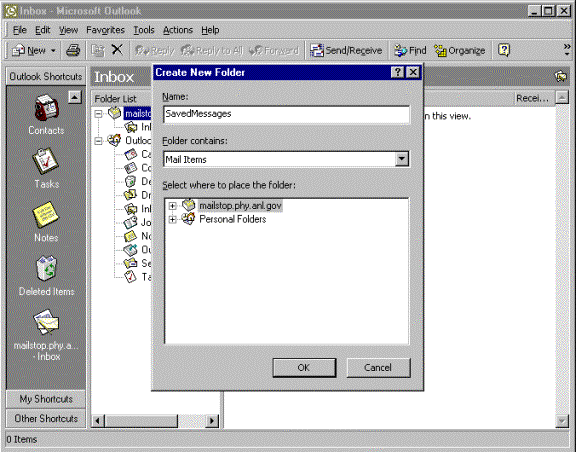This screenshot has width=576, height=452.
Task: Expand Personal Folders node in dialog
Action: 172,219
